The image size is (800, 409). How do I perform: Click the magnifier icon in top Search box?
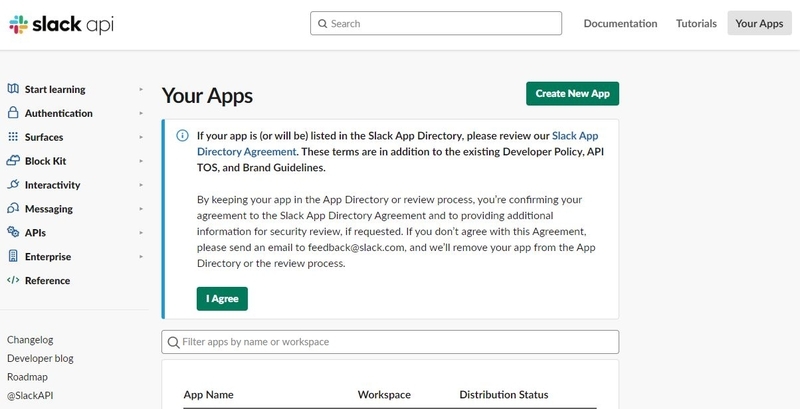point(322,23)
